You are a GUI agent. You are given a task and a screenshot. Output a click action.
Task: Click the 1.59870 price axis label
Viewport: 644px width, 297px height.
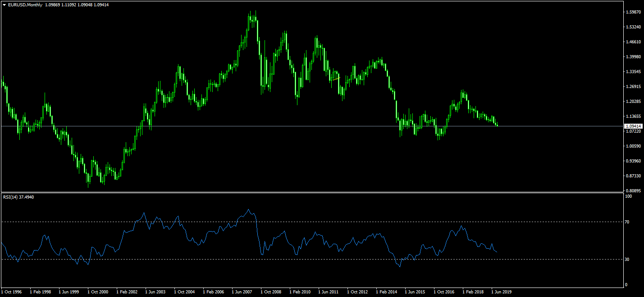tap(633, 12)
